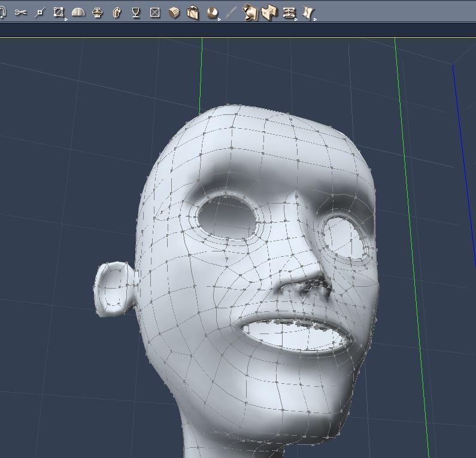
Task: Click the point-on-line vertex tool
Action: [40, 12]
